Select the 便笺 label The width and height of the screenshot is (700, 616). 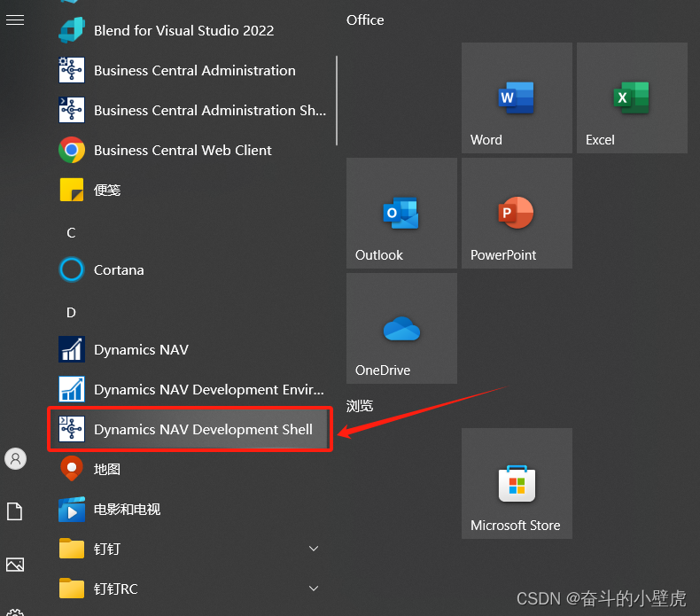(x=107, y=190)
